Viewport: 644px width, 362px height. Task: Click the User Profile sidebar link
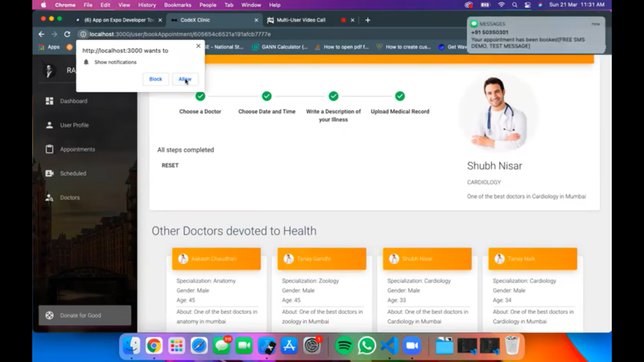coord(74,125)
